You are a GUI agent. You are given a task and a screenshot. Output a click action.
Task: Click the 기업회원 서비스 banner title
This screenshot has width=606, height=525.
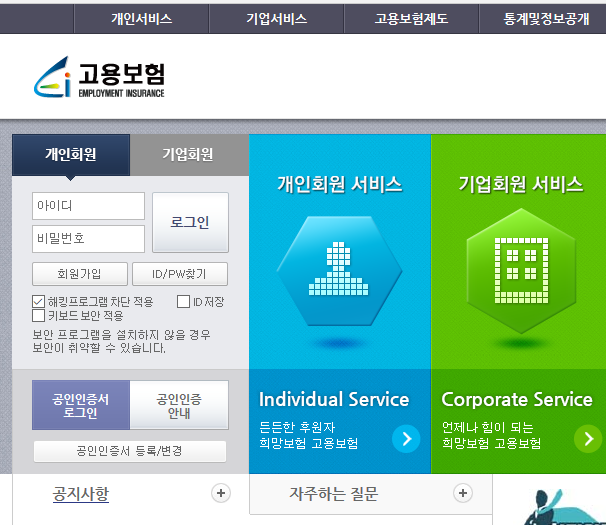click(x=521, y=184)
